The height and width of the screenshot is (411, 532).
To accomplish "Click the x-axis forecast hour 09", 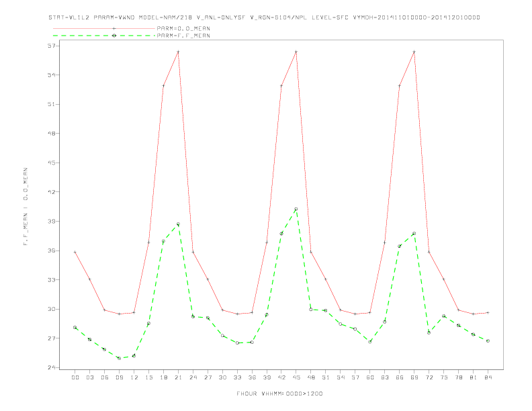I will point(119,377).
